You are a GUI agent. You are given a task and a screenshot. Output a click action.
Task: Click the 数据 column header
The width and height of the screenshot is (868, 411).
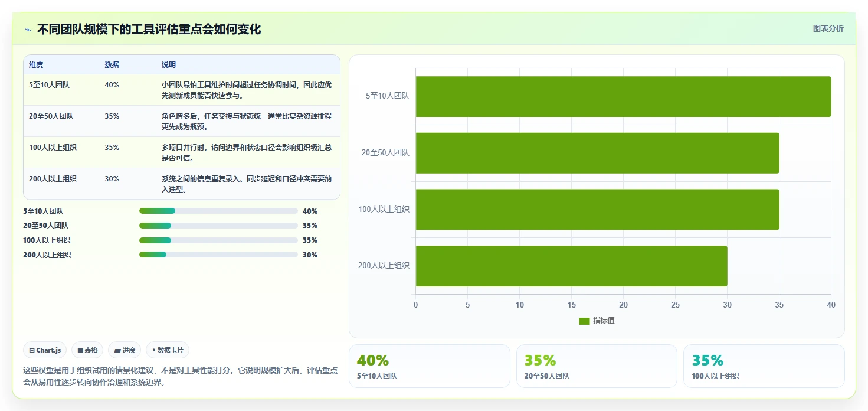[x=112, y=65]
